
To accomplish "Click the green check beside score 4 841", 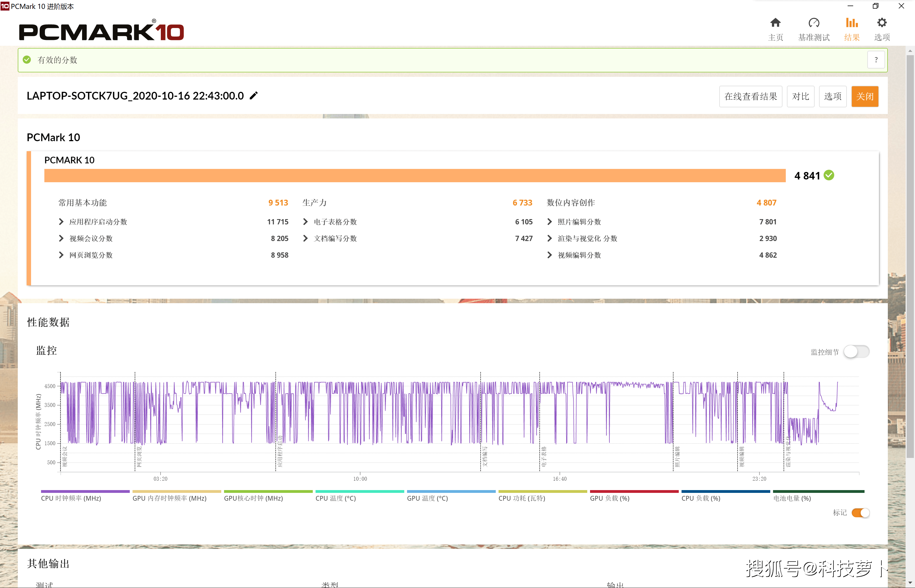I will [829, 175].
